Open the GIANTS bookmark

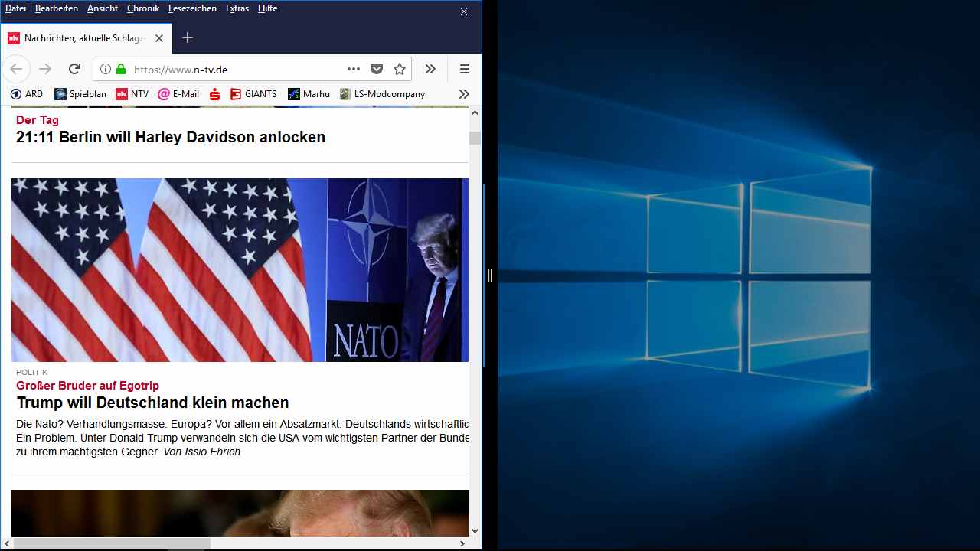tap(253, 94)
